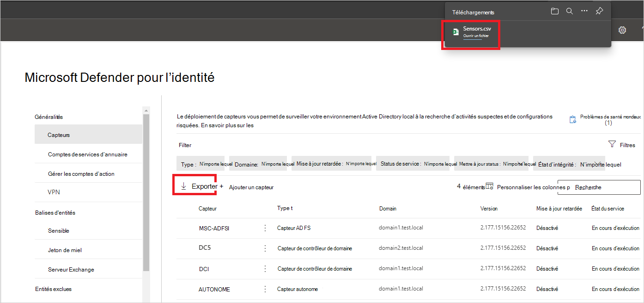Click the Exporter download arrow icon
Viewport: 644px width, 303px height.
coord(183,186)
